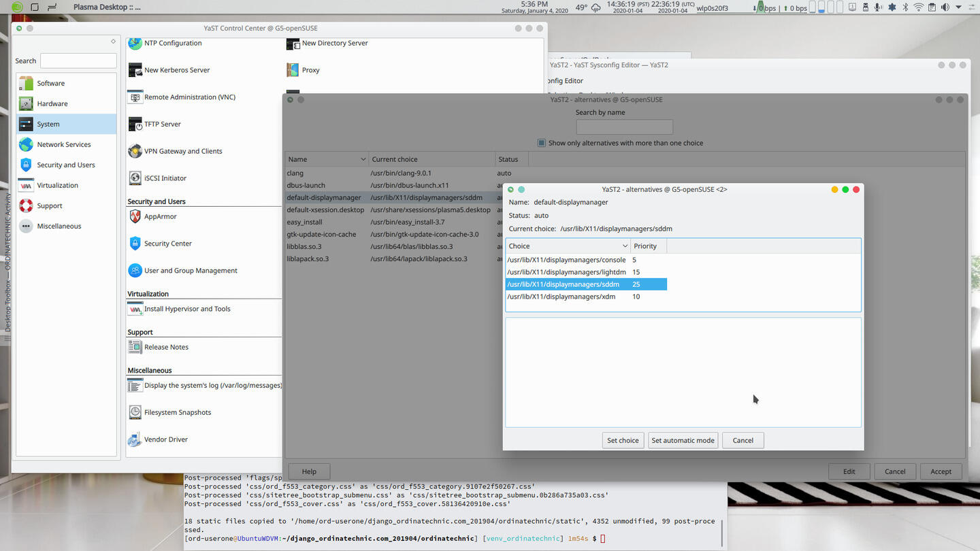Select the displaymanagers/console choice row
The width and height of the screenshot is (980, 551).
pos(586,260)
